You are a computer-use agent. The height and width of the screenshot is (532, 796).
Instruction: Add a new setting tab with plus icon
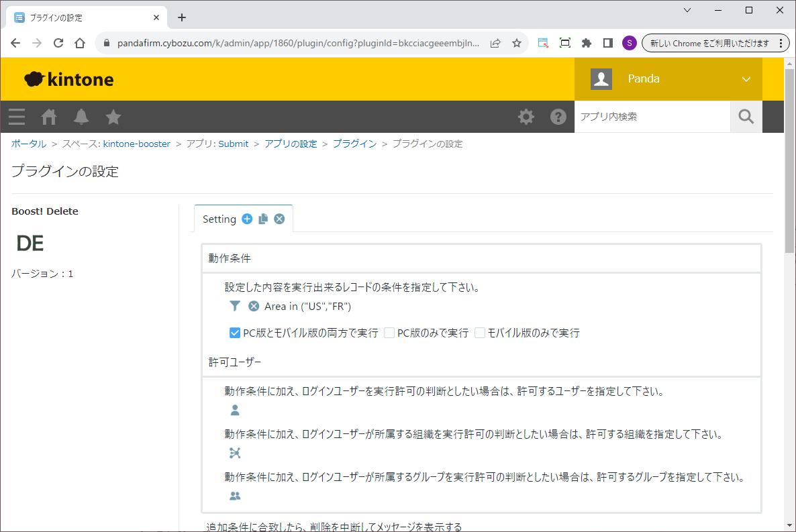click(247, 219)
